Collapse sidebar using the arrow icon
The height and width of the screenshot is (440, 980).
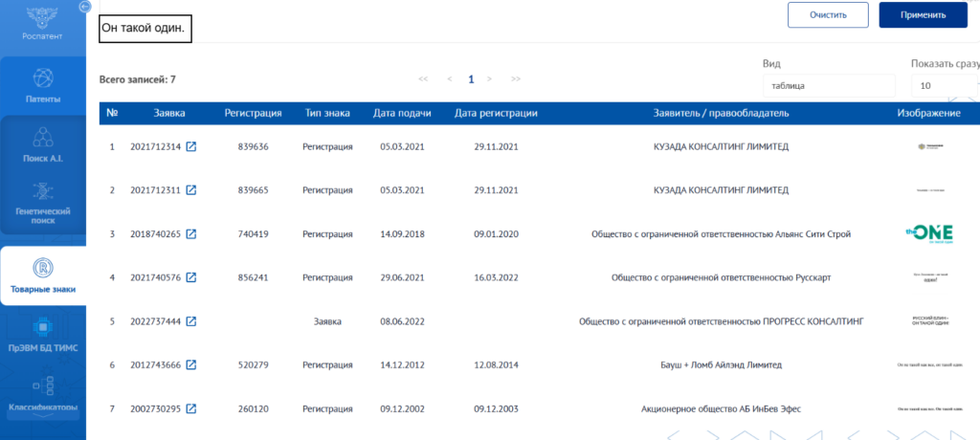coord(83,7)
